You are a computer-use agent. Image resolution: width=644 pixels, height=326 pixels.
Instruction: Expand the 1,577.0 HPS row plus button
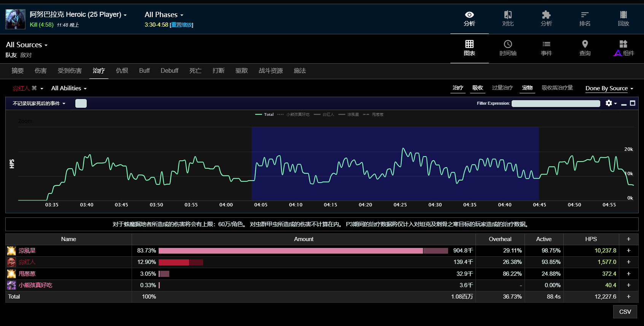point(628,262)
